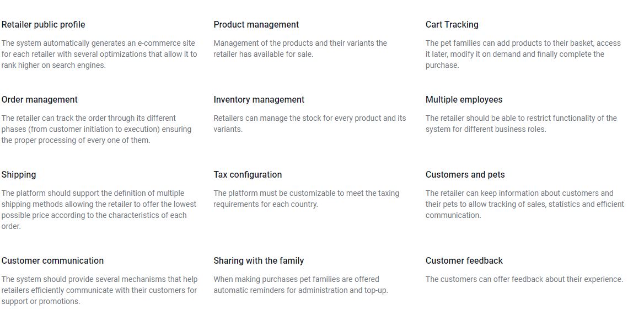Click the multiple shipping methods paragraph
The width and height of the screenshot is (644, 315).
(x=99, y=210)
